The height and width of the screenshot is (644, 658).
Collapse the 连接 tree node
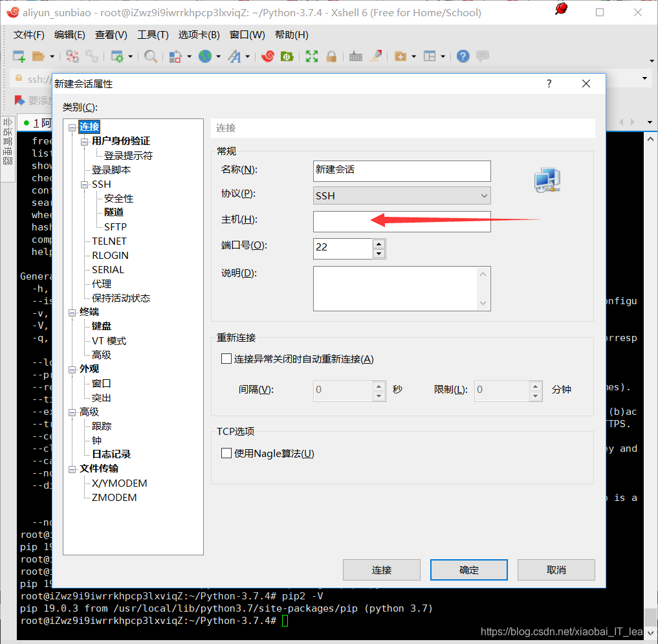pos(72,128)
